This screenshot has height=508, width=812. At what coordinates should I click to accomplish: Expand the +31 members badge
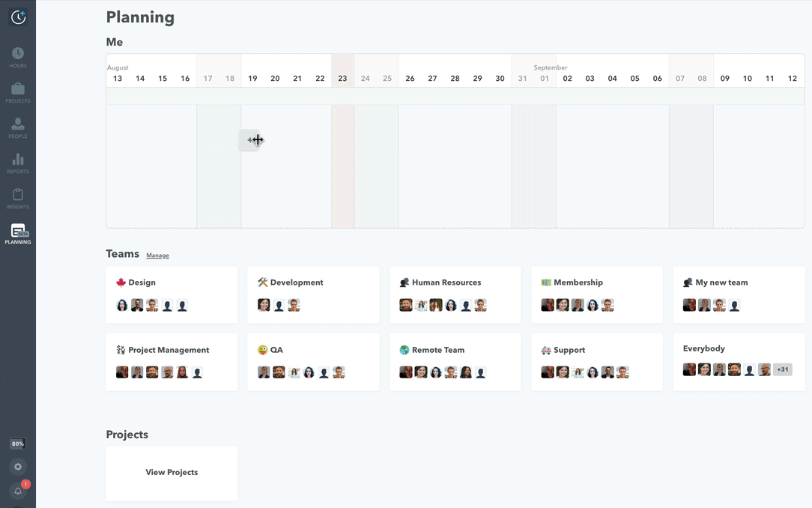[783, 369]
